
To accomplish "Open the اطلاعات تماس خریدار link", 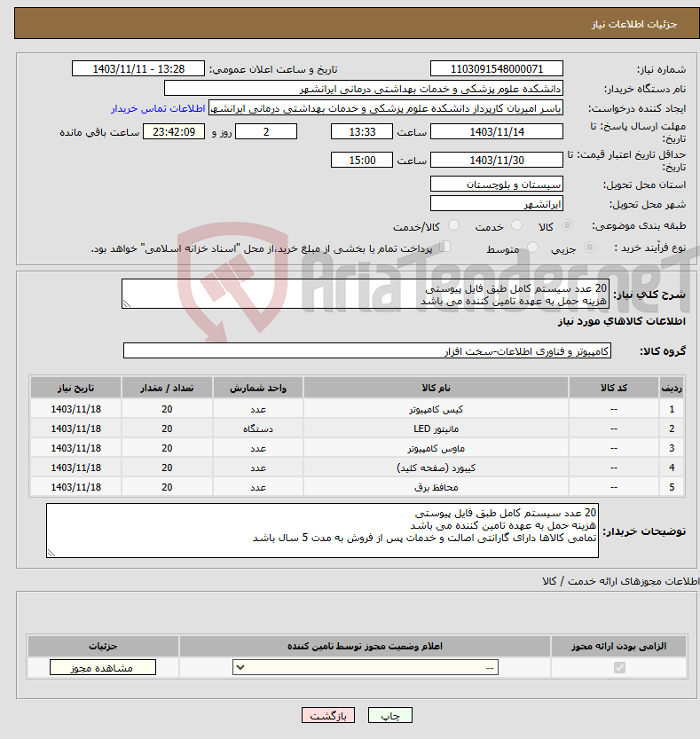I will (158, 108).
